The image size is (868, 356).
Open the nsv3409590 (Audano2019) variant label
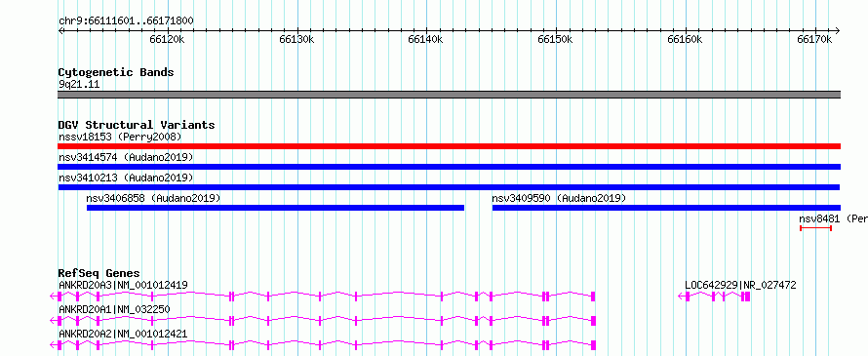pyautogui.click(x=559, y=198)
